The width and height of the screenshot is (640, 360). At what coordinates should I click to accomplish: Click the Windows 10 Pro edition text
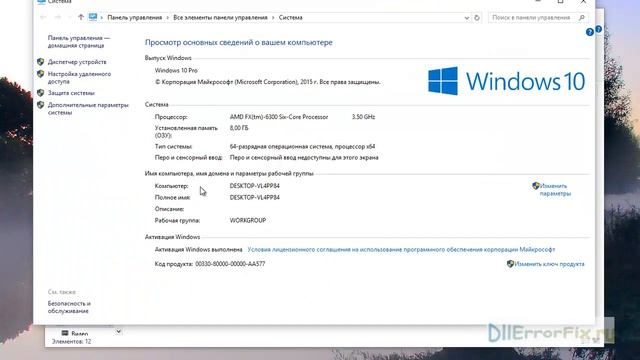point(176,70)
